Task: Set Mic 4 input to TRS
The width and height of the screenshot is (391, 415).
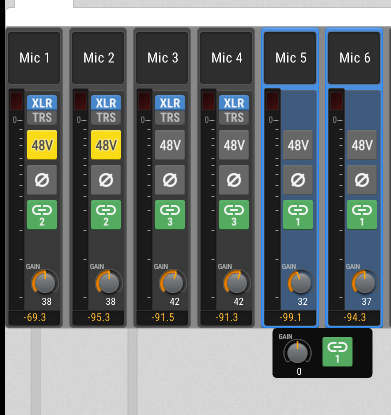Action: pyautogui.click(x=234, y=118)
